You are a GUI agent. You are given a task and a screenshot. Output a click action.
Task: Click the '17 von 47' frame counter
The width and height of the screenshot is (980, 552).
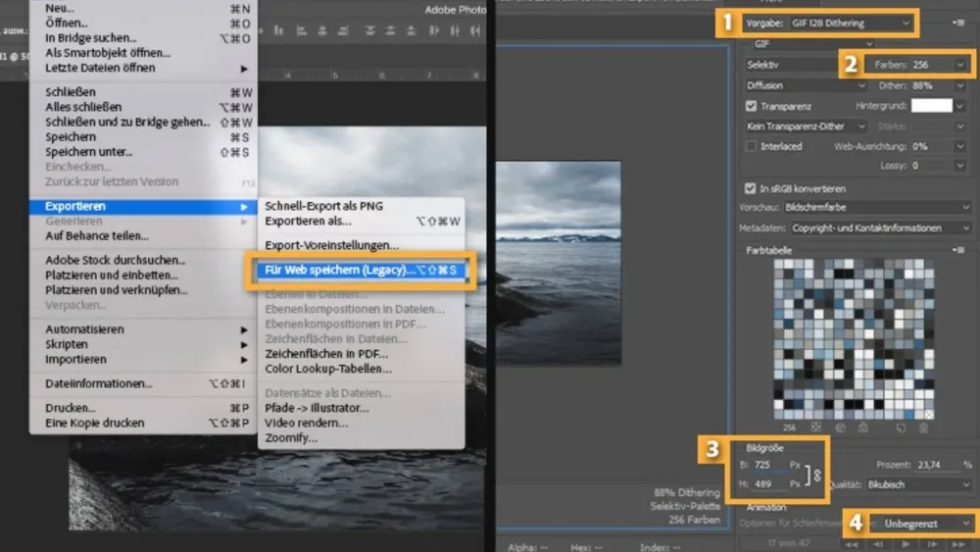pos(788,543)
